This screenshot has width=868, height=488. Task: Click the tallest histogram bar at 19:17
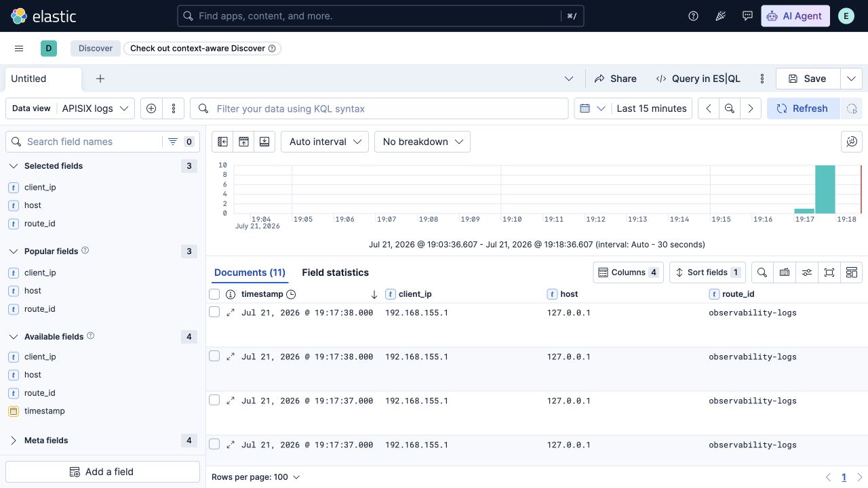(x=825, y=189)
